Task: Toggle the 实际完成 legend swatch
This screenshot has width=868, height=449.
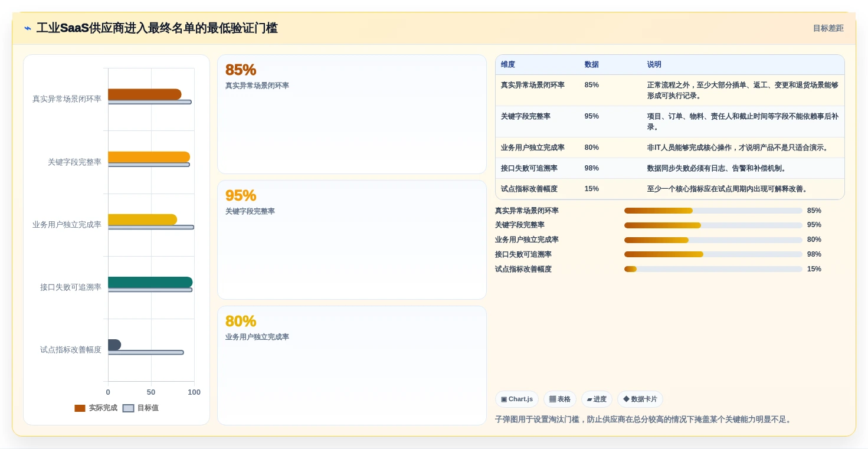Action: pos(80,408)
